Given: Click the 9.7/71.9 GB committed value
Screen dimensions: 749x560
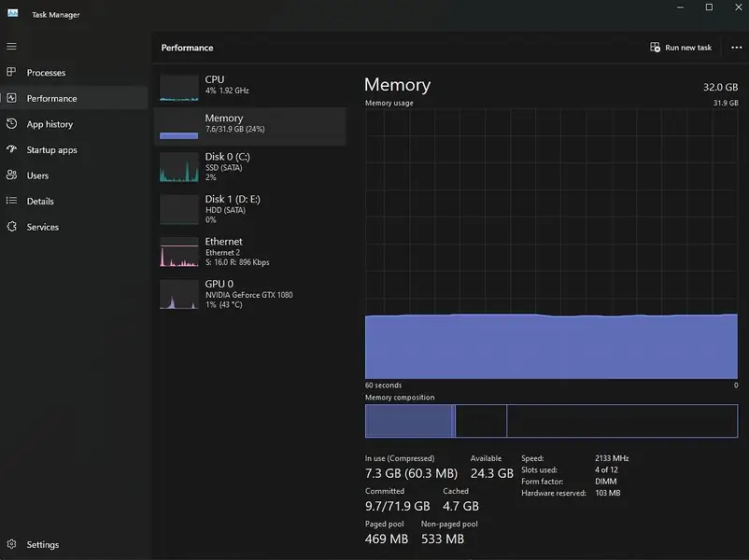Looking at the screenshot, I should [398, 506].
